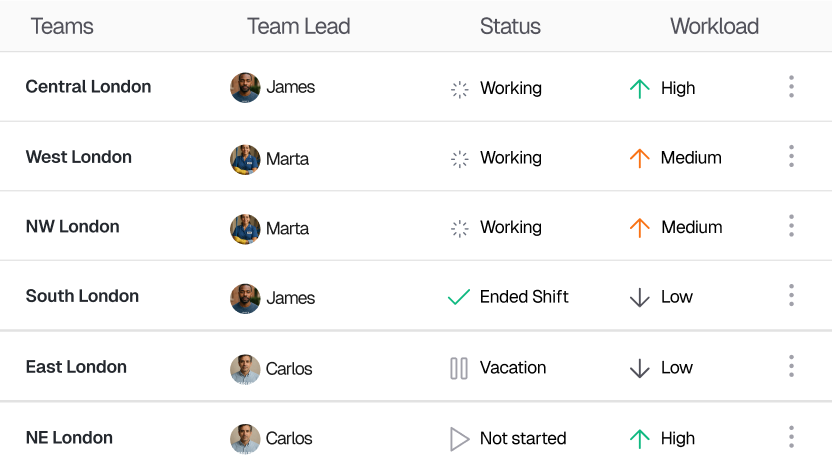Click the green checkmark Ended Shift icon
The image size is (832, 466).
pos(459,297)
